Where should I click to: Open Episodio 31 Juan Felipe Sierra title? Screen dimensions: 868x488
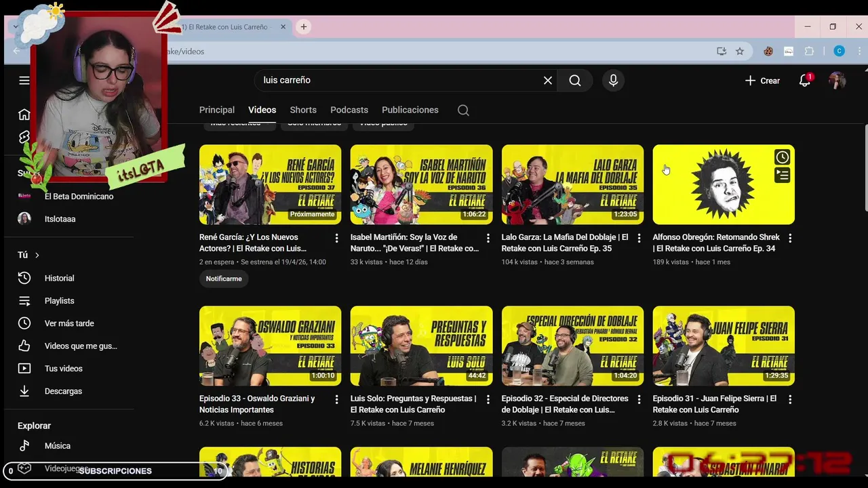(715, 404)
